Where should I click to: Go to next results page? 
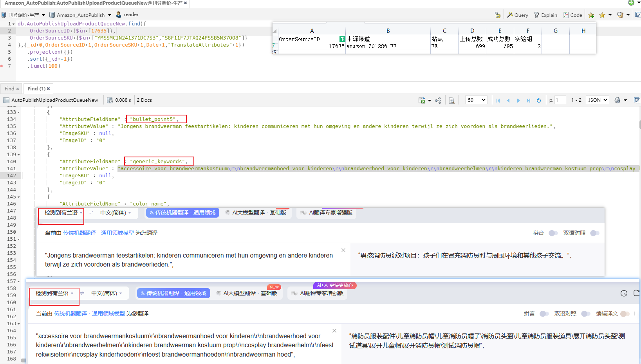coord(518,100)
